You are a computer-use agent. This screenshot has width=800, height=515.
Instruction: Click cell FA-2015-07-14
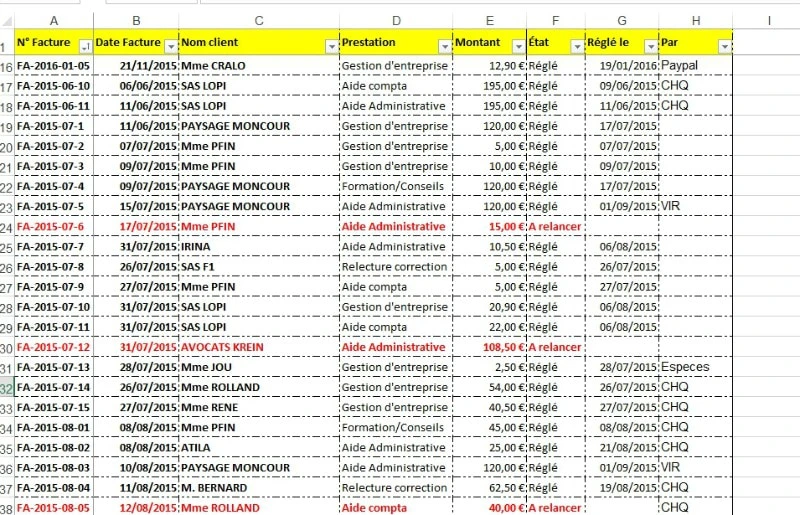point(54,387)
